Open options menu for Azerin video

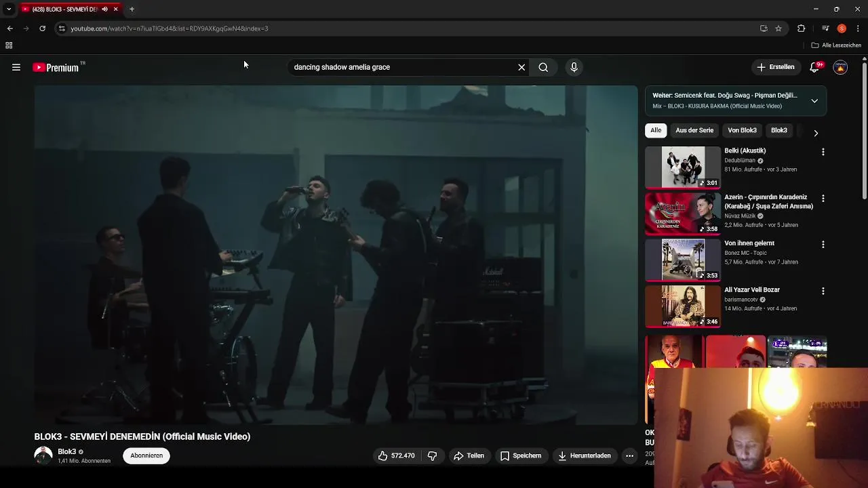[823, 199]
